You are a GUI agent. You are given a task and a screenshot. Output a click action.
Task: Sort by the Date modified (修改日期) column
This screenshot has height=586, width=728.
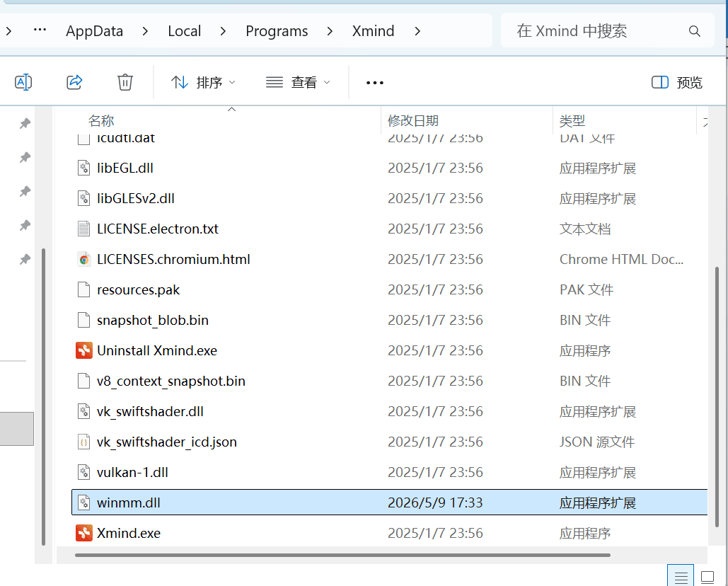point(412,121)
